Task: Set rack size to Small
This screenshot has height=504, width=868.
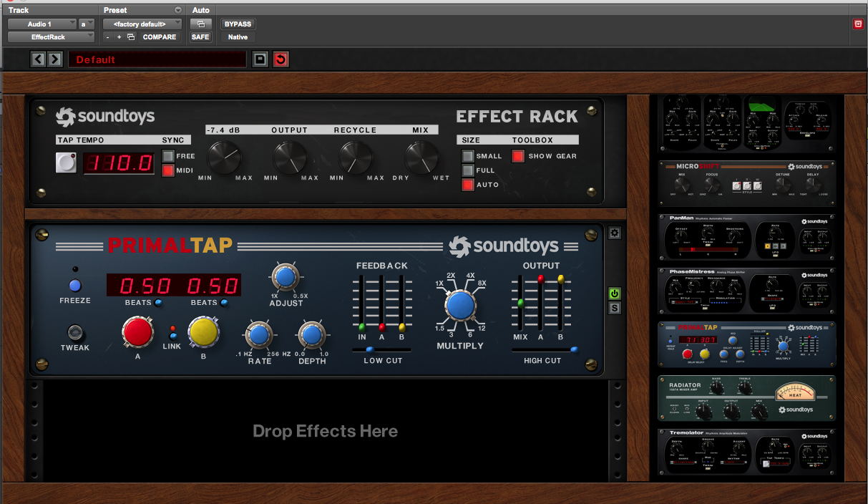Action: (467, 156)
